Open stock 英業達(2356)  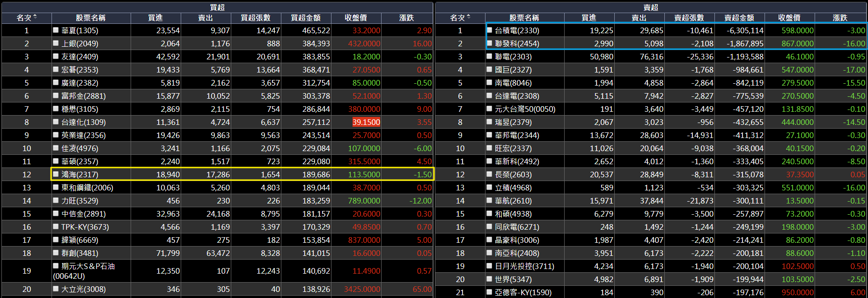[x=83, y=135]
